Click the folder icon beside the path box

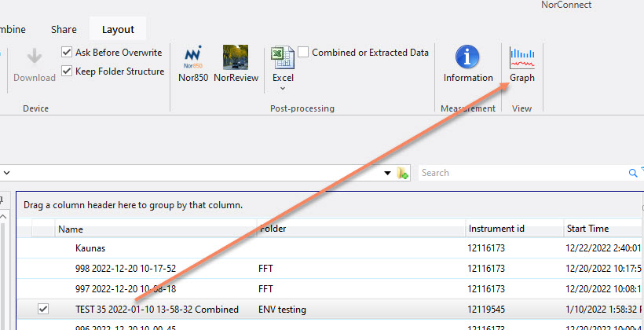click(404, 173)
